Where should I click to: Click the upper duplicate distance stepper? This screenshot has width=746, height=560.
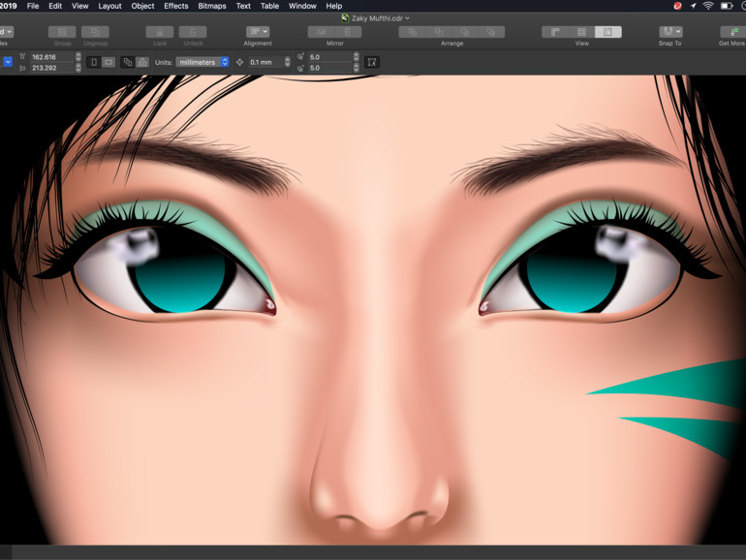[357, 56]
